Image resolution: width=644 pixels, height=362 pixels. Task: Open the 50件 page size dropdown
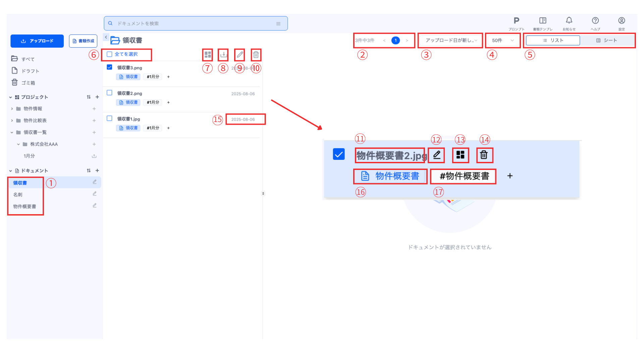pos(502,41)
